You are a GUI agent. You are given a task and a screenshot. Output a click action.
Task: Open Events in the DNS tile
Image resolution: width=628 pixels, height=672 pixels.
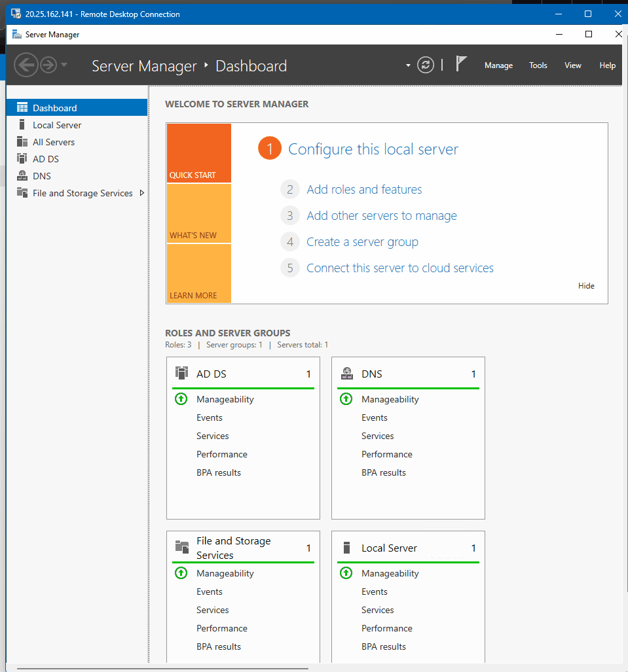coord(375,417)
